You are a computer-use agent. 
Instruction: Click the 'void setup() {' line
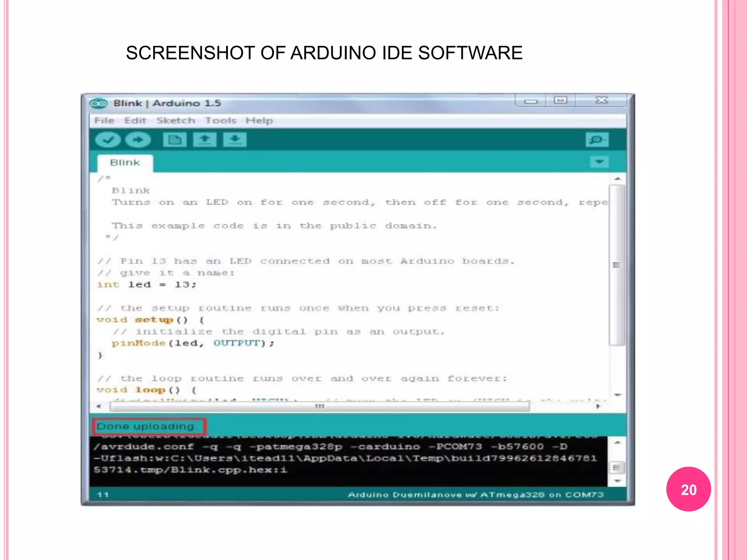click(151, 320)
